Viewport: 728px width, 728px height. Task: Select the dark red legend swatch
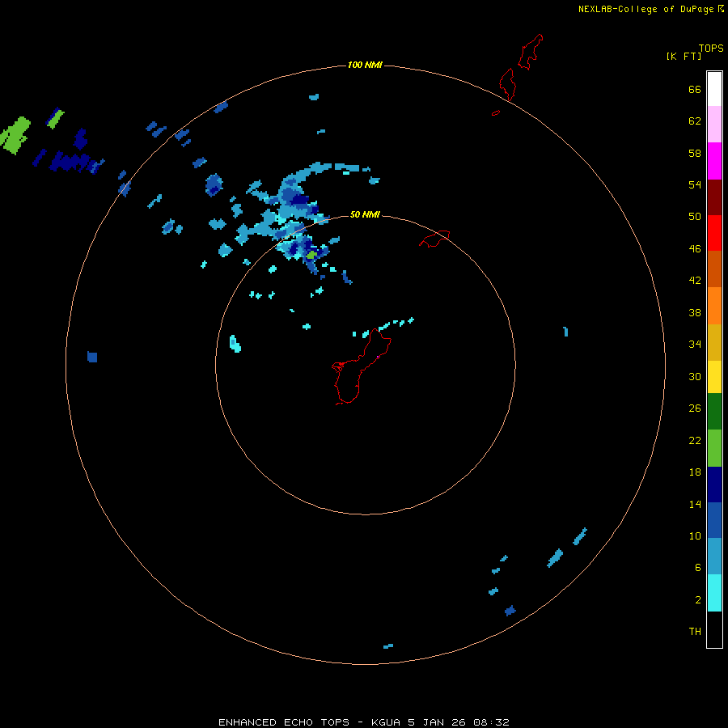(714, 197)
